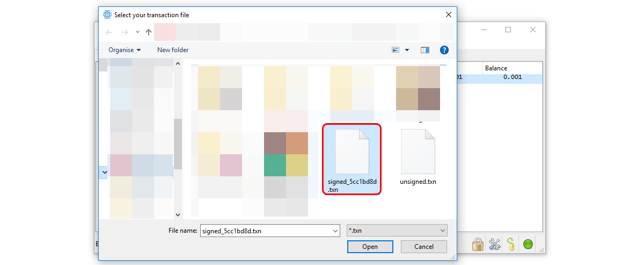The height and width of the screenshot is (265, 644).
Task: Click the Open button
Action: coord(370,247)
